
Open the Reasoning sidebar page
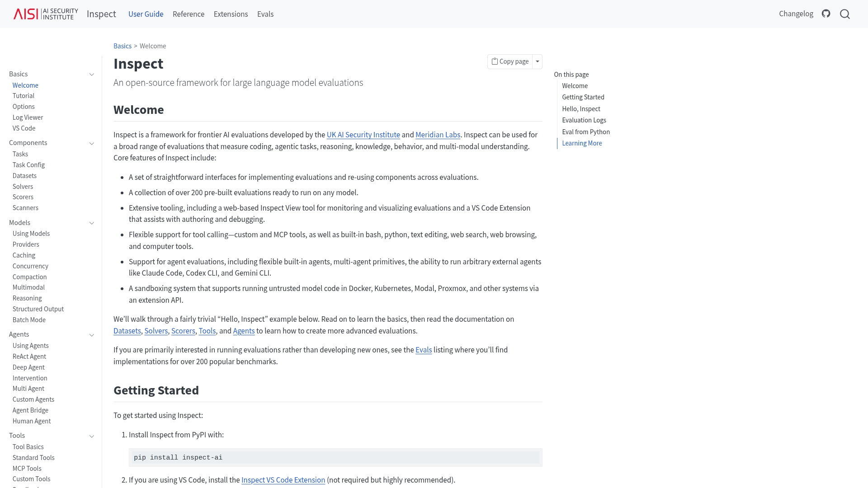pos(27,298)
